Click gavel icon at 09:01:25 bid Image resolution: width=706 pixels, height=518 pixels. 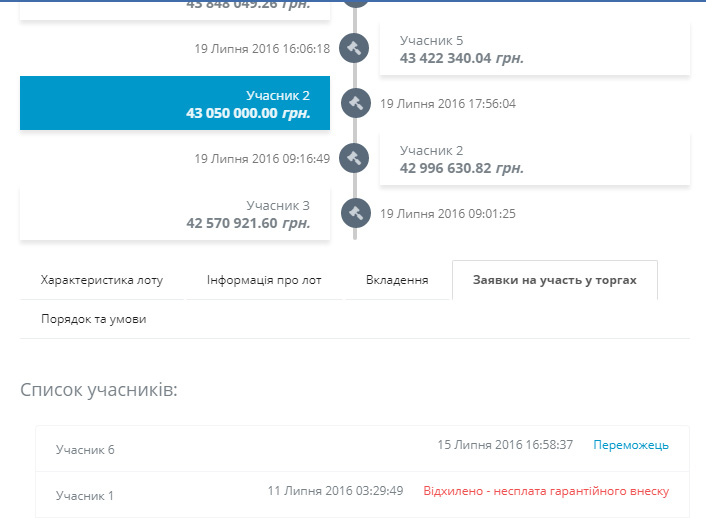tap(355, 213)
